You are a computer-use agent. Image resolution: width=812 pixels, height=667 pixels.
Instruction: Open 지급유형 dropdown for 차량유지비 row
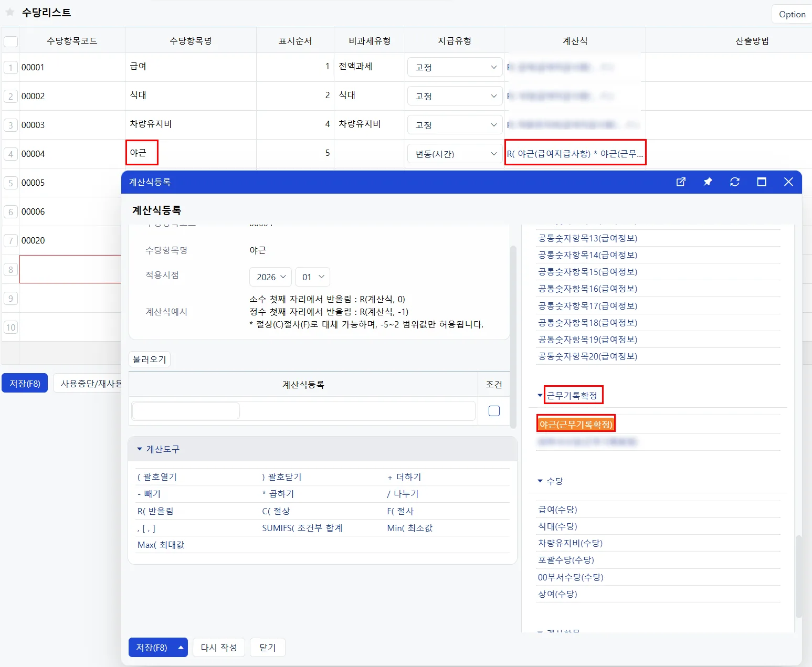click(455, 125)
